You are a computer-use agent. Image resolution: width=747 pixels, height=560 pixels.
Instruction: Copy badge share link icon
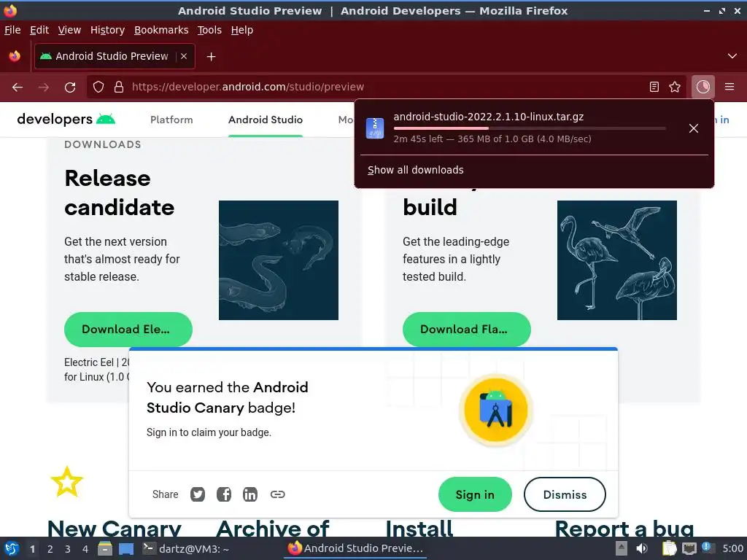tap(278, 494)
